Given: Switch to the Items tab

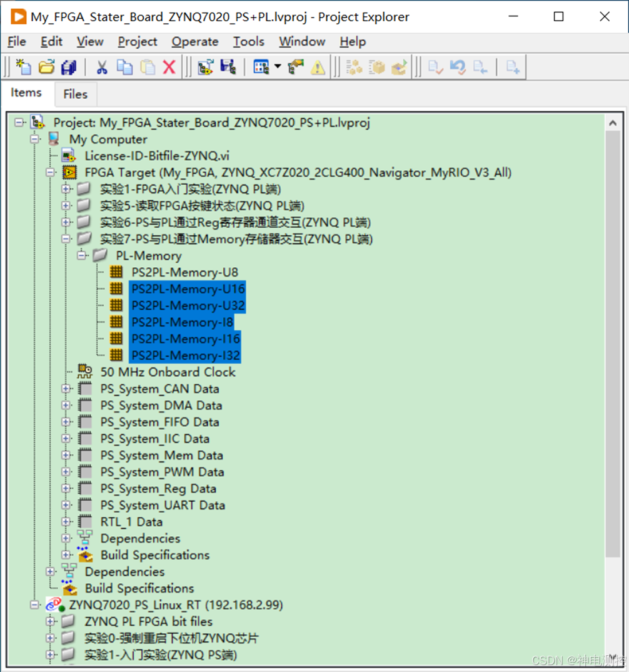Looking at the screenshot, I should point(26,93).
